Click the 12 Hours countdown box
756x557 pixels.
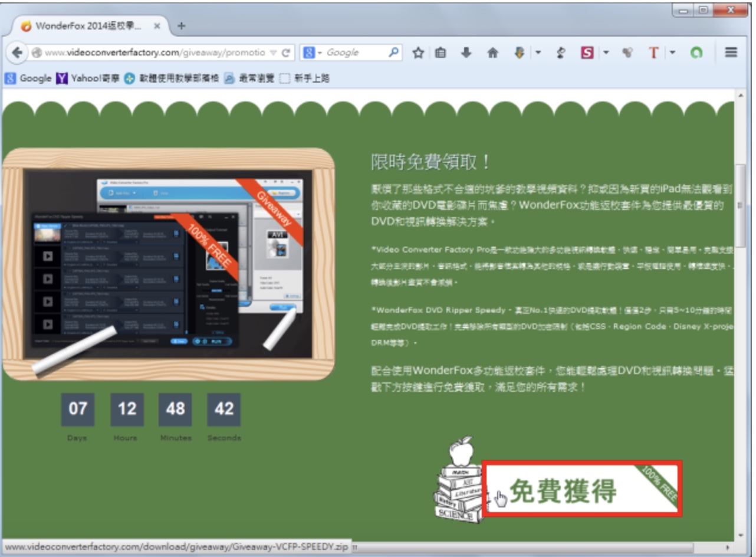(x=127, y=409)
